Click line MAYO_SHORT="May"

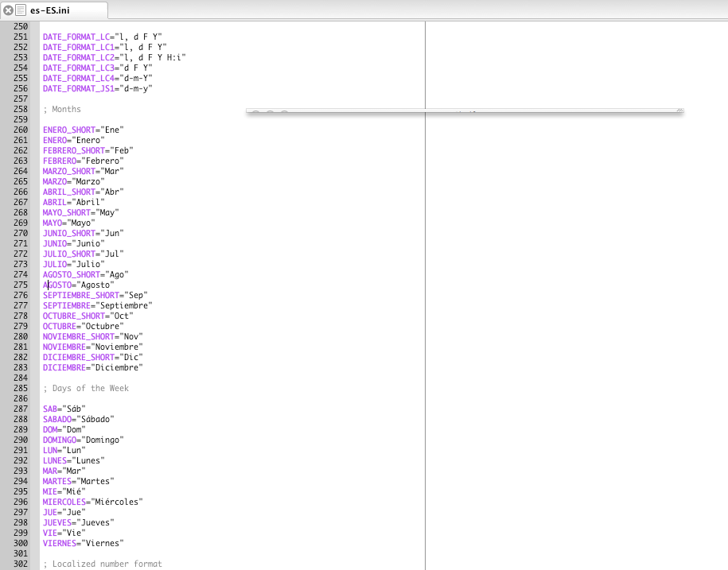click(81, 212)
